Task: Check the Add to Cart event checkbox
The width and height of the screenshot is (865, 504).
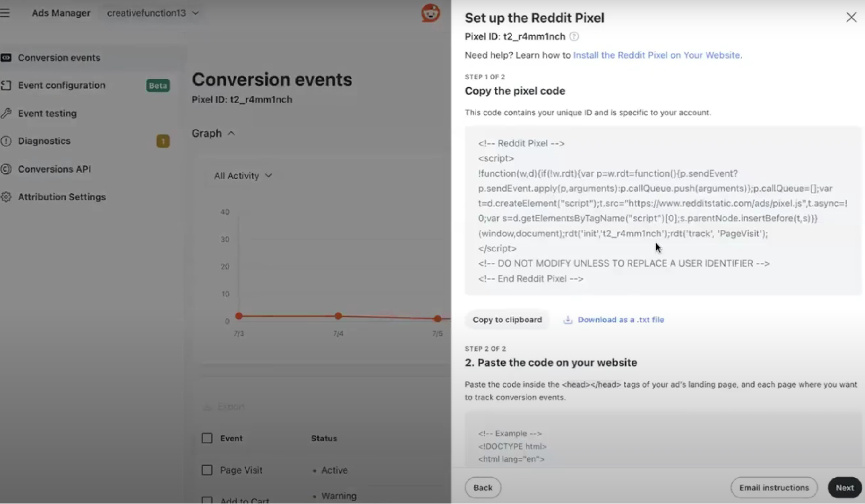Action: click(207, 500)
